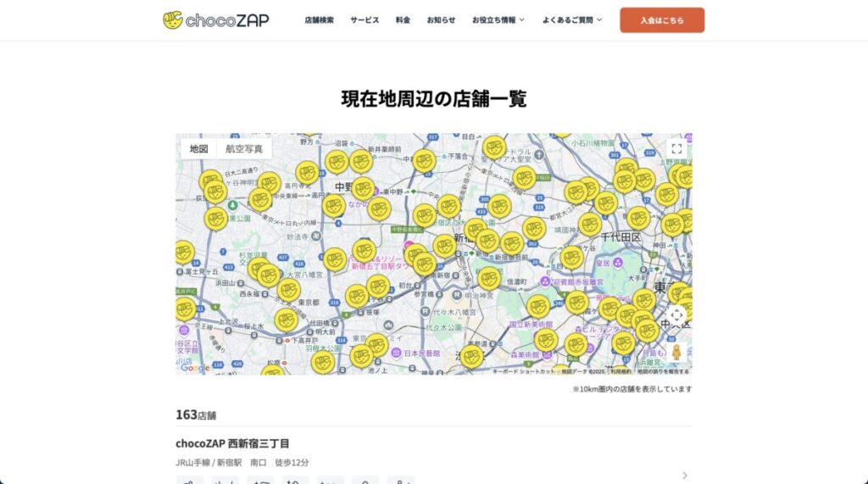This screenshot has width=868, height=484.
Task: Select the store marker on 四ツ谷
Action: 572,258
